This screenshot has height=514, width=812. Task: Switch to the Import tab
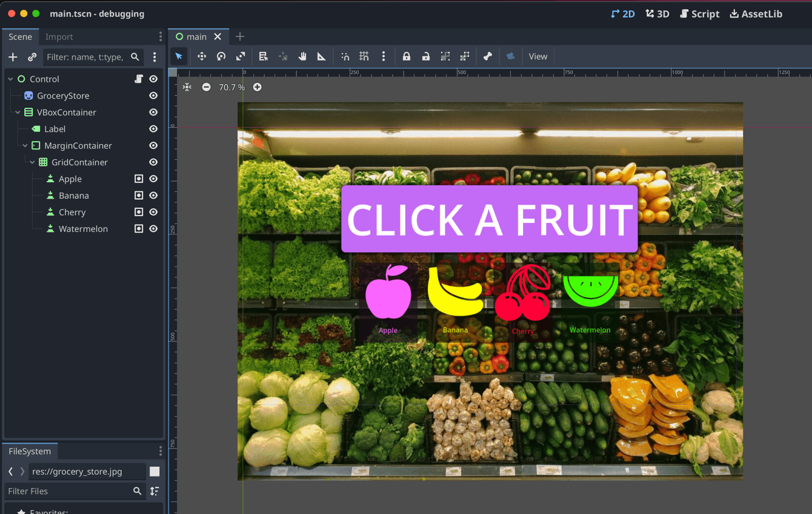pos(59,36)
